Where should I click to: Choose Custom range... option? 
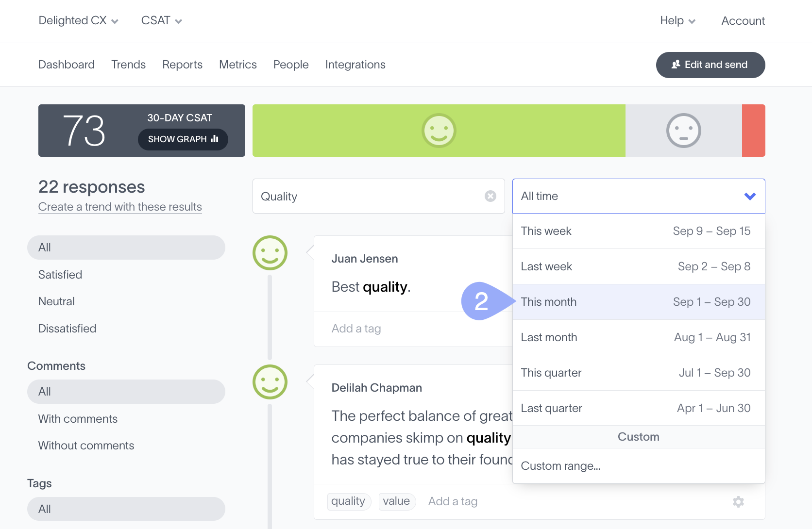[x=560, y=466]
